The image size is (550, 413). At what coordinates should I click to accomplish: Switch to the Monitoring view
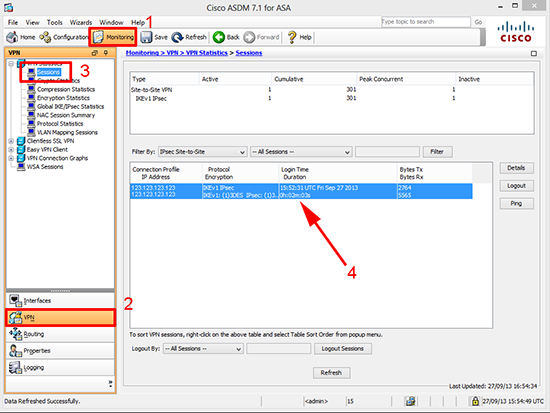tap(113, 37)
